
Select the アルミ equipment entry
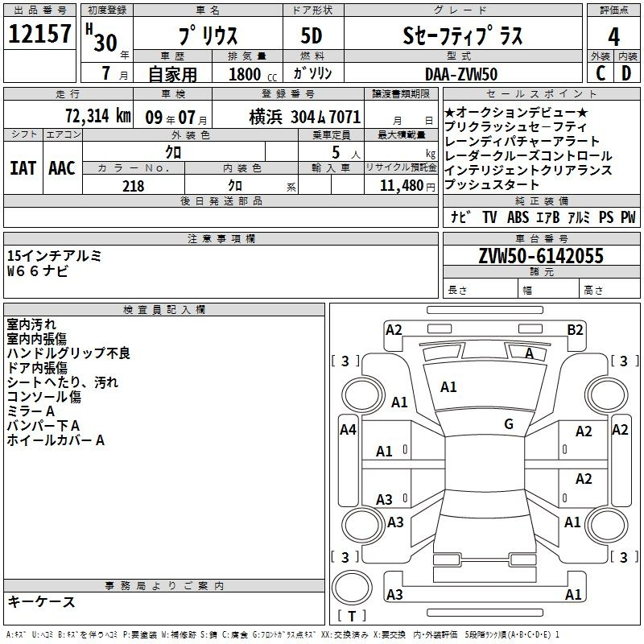pyautogui.click(x=579, y=217)
